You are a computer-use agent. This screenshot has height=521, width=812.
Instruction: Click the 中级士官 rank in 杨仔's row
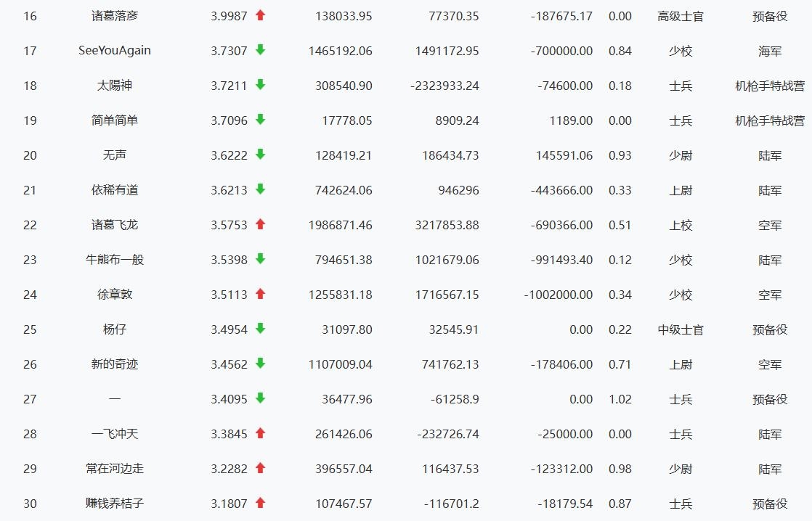(x=680, y=329)
